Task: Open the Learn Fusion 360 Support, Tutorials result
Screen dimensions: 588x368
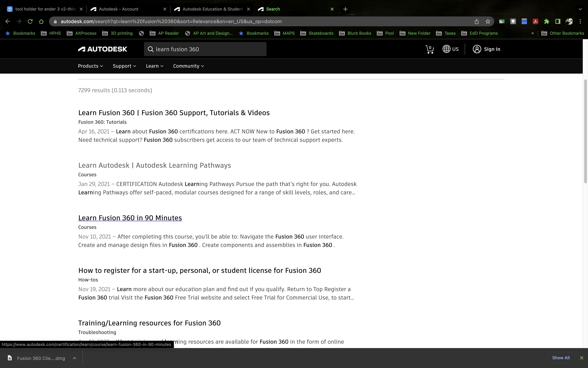Action: (174, 113)
